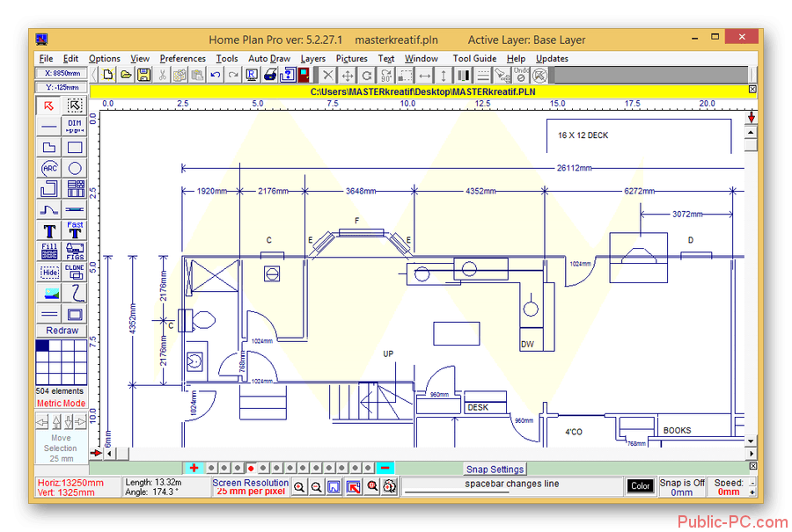Open the Layers menu
The height and width of the screenshot is (532, 792).
(x=312, y=59)
